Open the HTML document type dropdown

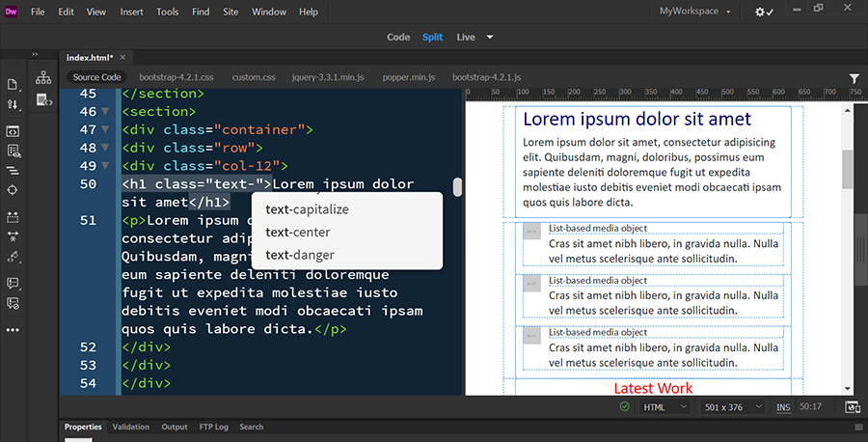(x=665, y=407)
